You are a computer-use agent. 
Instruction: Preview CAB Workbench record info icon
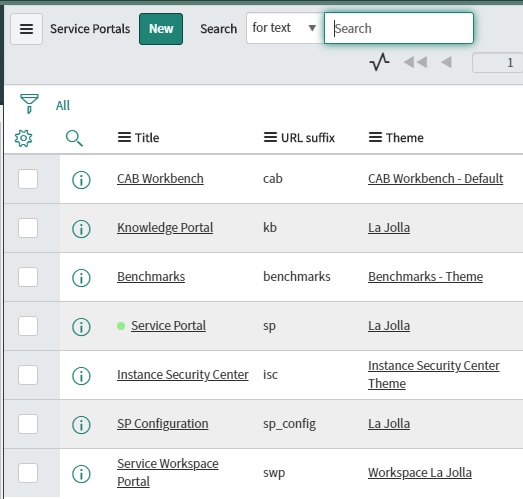[81, 180]
